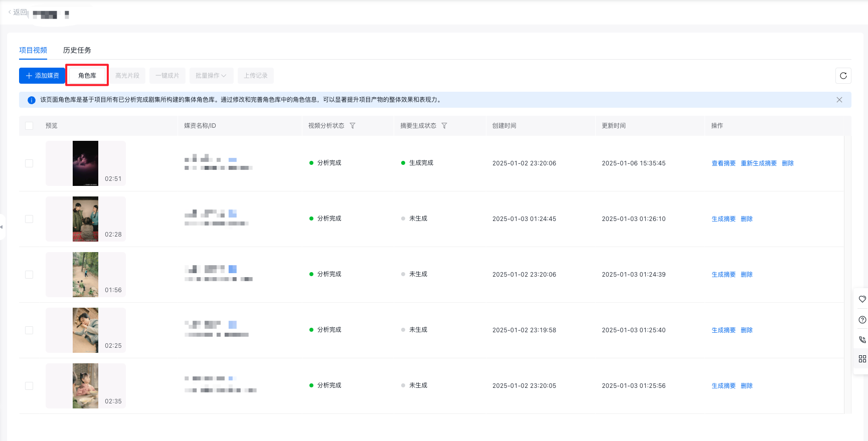Click creation time 2025-01-03 01:24:45
The width and height of the screenshot is (868, 441).
[x=524, y=219]
